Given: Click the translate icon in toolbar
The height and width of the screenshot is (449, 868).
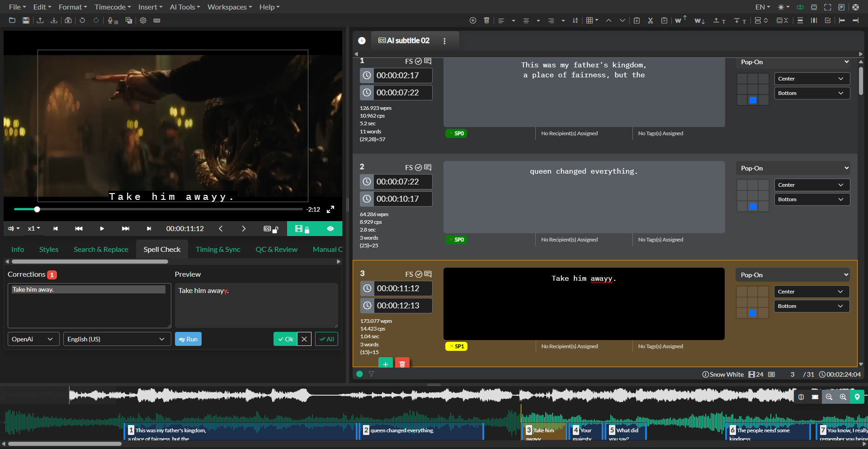Looking at the screenshot, I should [129, 20].
